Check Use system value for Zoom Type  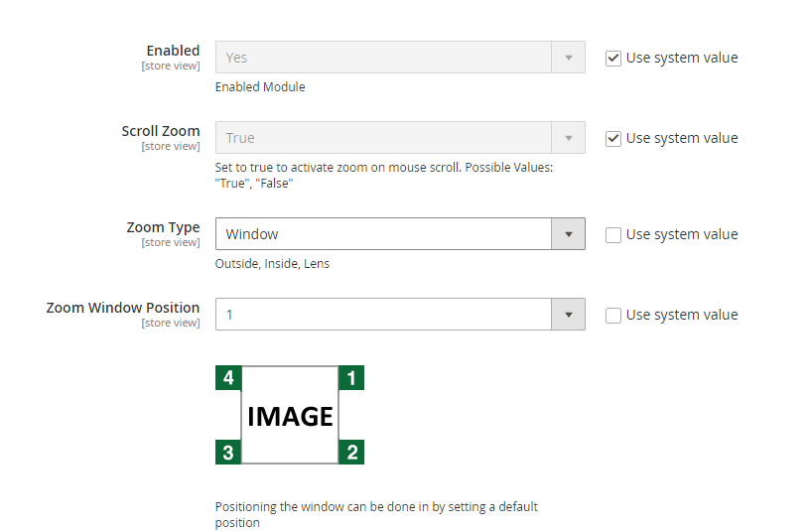tap(613, 234)
